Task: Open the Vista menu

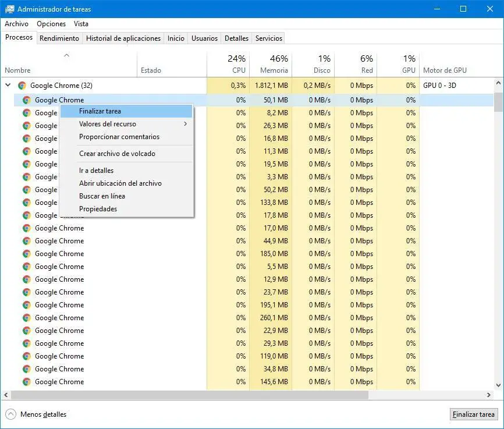Action: 81,24
